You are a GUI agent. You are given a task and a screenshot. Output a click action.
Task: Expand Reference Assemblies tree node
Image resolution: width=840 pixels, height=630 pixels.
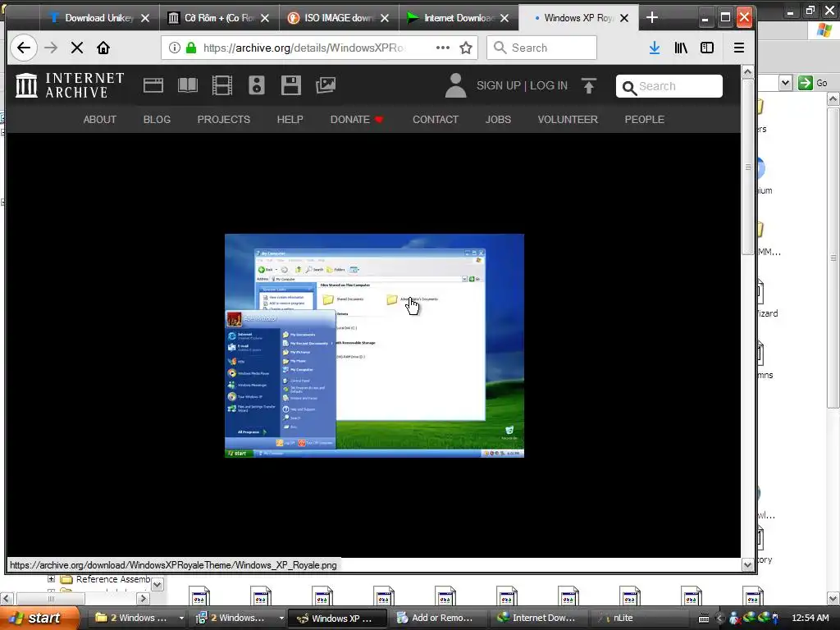51,579
